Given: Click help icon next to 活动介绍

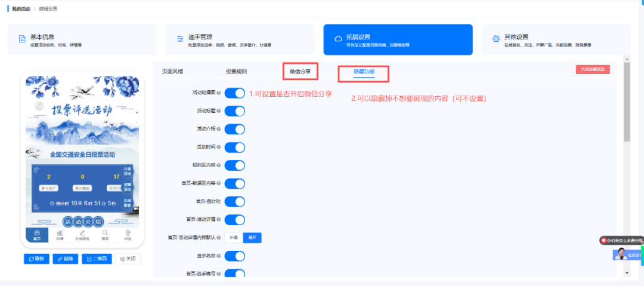Looking at the screenshot, I should (219, 129).
